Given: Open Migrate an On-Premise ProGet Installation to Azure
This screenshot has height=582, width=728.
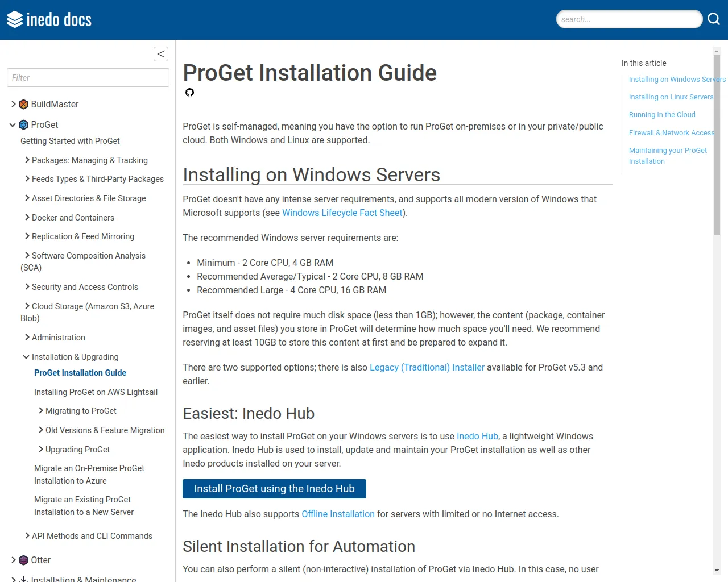Looking at the screenshot, I should click(89, 475).
